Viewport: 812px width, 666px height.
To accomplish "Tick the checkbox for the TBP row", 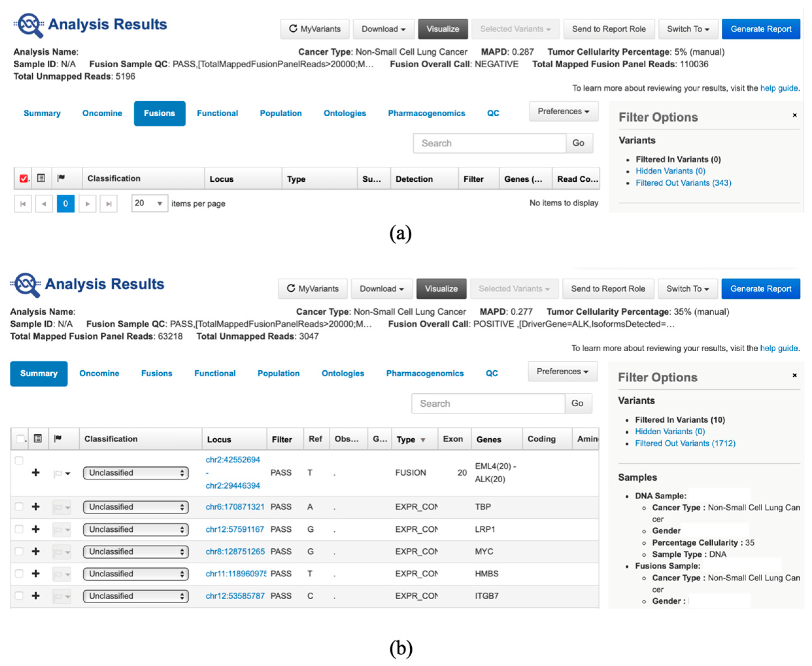I will pyautogui.click(x=19, y=507).
